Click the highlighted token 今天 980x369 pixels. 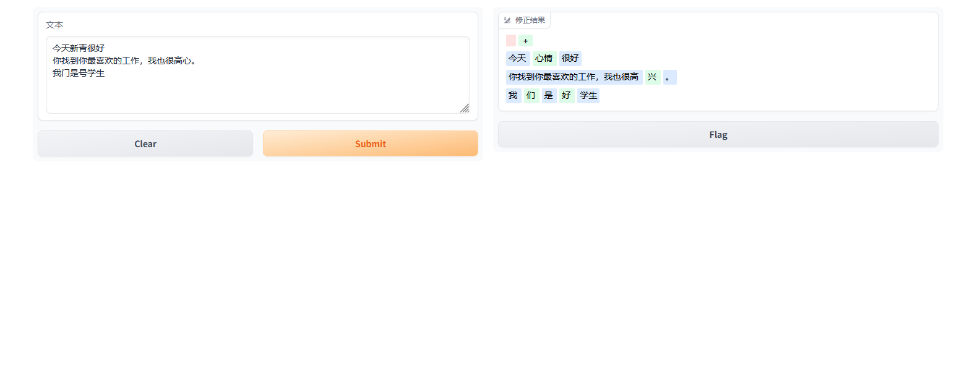(x=517, y=58)
